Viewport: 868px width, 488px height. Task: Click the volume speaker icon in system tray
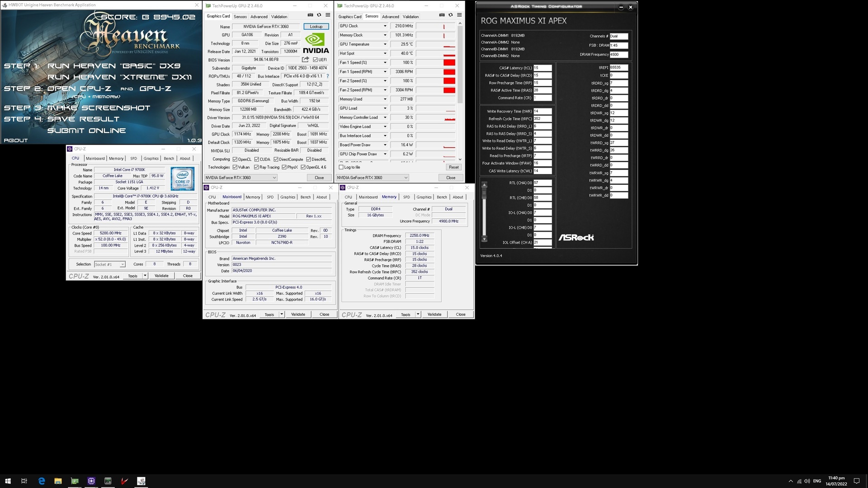pyautogui.click(x=807, y=481)
